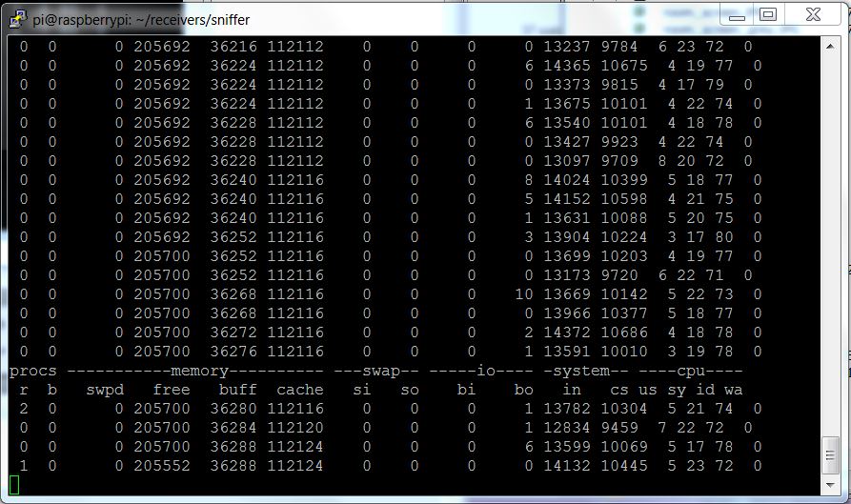Maximize the PuTTY terminal window

pos(767,14)
